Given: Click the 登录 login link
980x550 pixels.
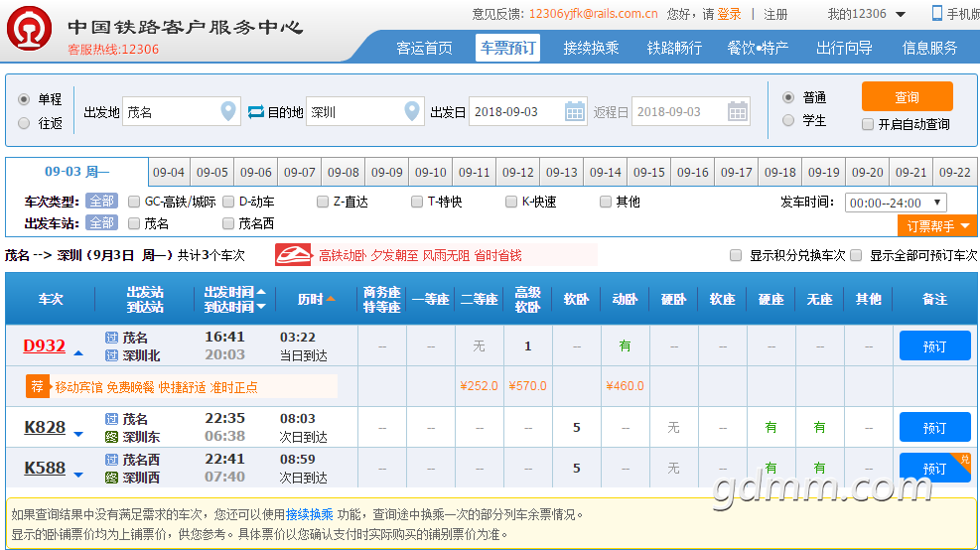Looking at the screenshot, I should [x=729, y=14].
